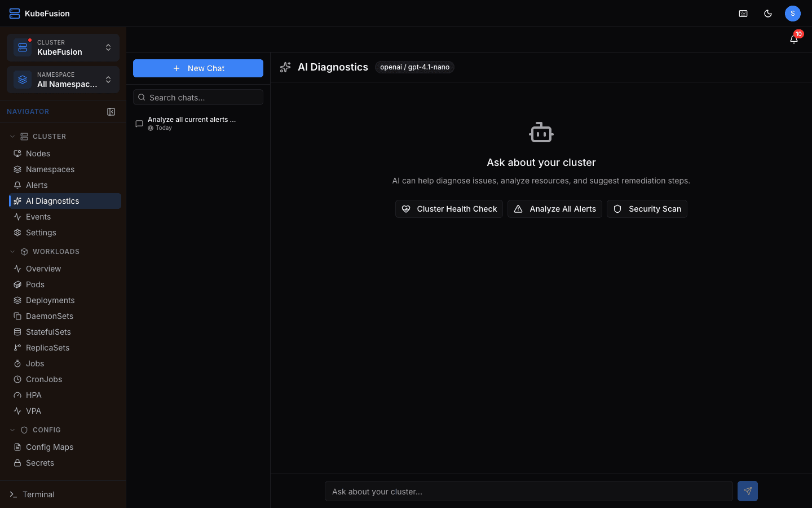Image resolution: width=812 pixels, height=508 pixels.
Task: Click the Events bell-less calendar icon
Action: [17, 217]
